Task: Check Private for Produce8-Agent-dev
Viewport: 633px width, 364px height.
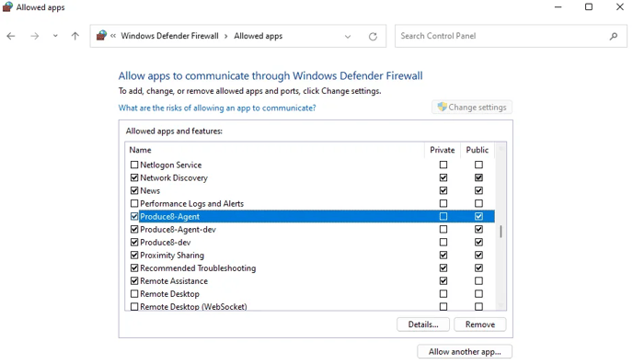Action: pos(443,230)
